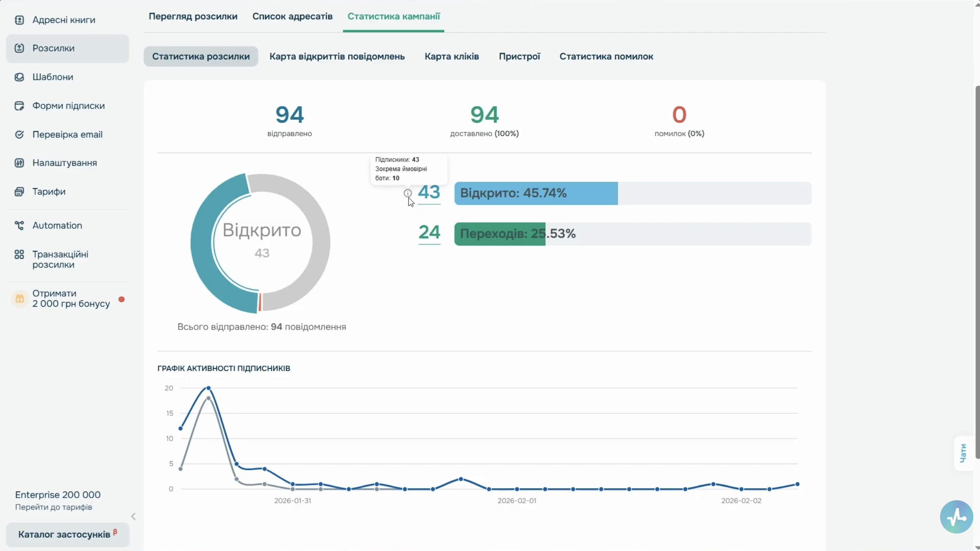This screenshot has width=980, height=551.
Task: Open the Адресні книги sidebar icon
Action: pyautogui.click(x=19, y=20)
